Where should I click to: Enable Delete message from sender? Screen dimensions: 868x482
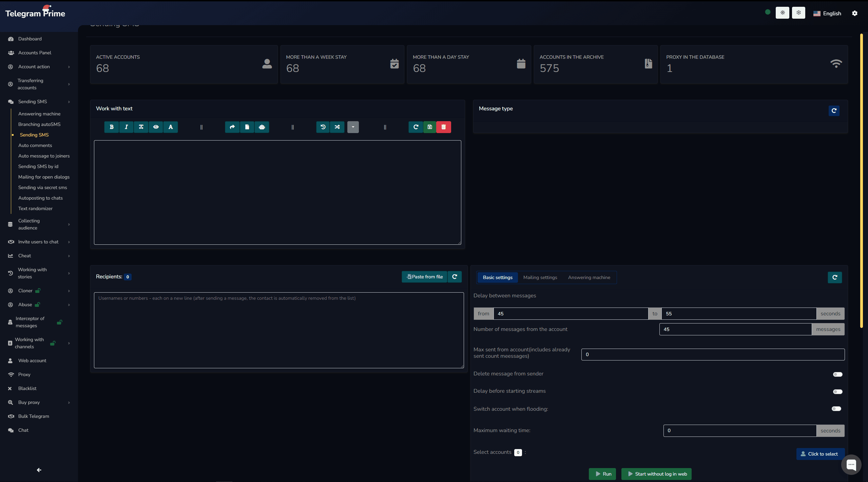(x=837, y=374)
